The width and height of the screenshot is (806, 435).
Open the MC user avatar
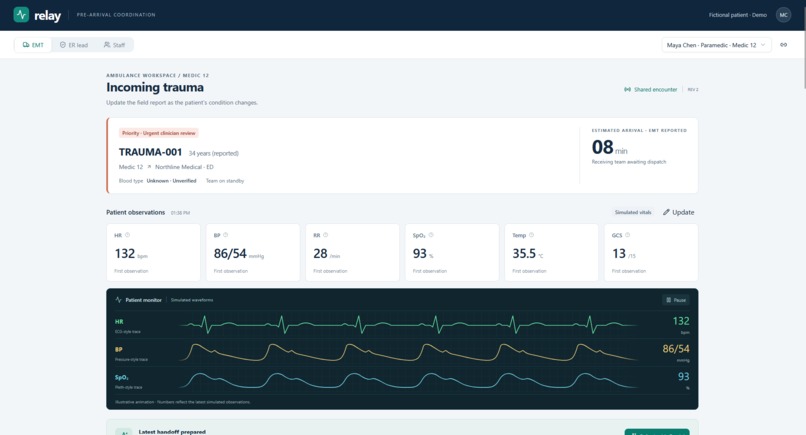(783, 15)
